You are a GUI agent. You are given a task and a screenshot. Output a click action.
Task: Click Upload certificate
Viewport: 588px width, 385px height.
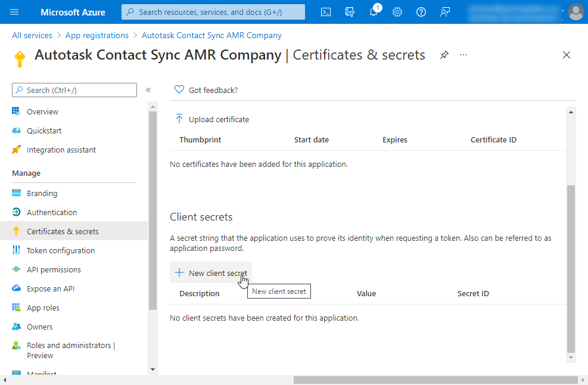213,119
